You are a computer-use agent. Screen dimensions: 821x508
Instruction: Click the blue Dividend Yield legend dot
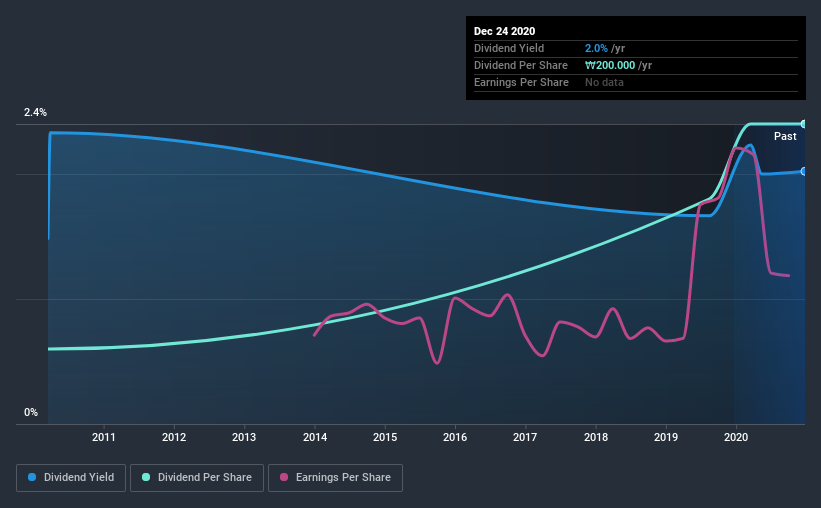(32, 477)
